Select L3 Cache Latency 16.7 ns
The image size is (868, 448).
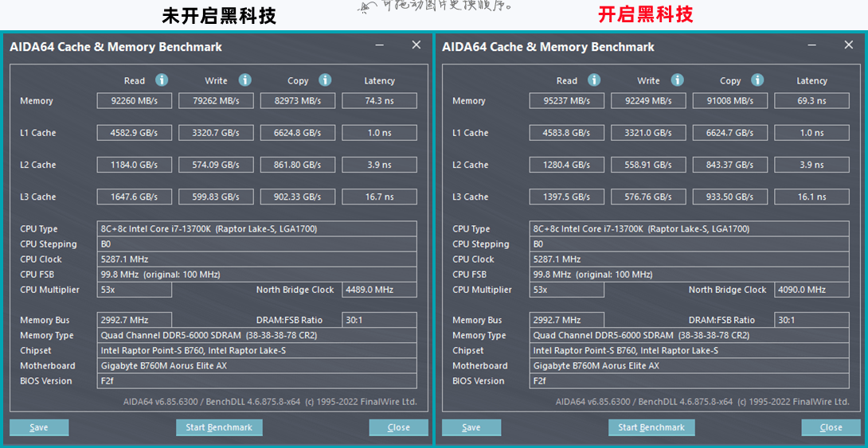tap(379, 197)
